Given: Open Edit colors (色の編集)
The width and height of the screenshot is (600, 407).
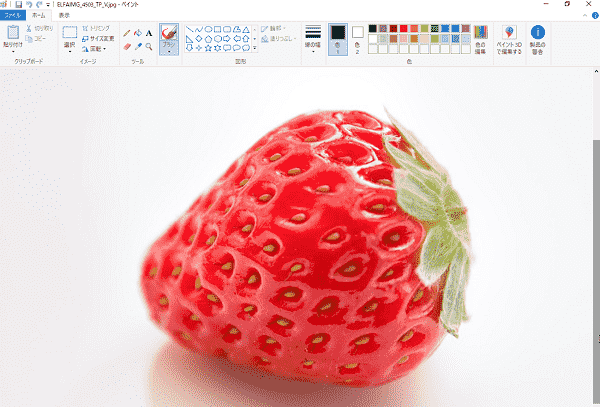Looking at the screenshot, I should [x=481, y=40].
